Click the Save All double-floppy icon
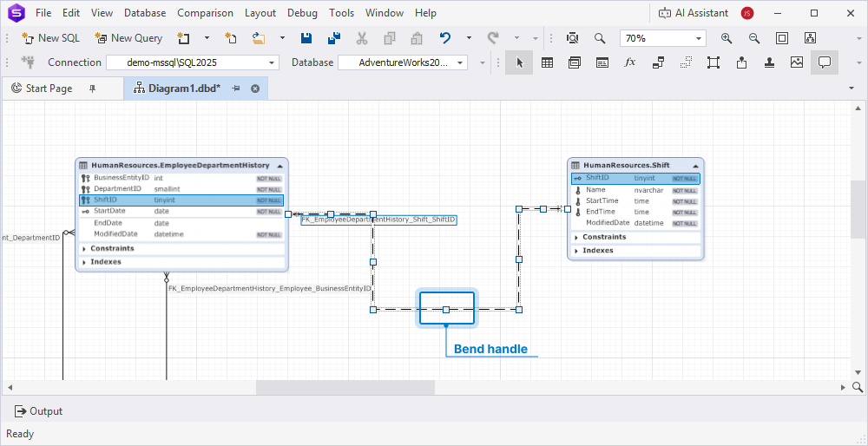This screenshot has width=868, height=446. tap(334, 38)
